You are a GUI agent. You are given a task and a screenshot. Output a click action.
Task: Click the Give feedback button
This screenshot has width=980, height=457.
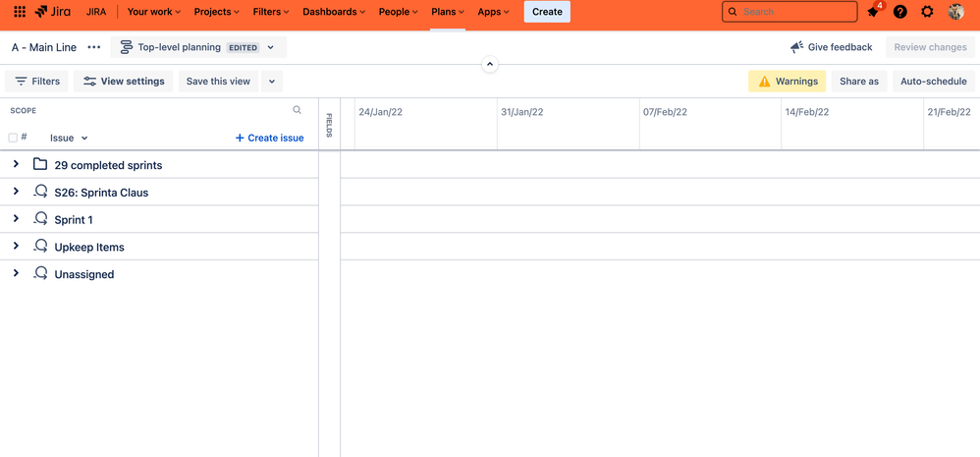[x=832, y=47]
